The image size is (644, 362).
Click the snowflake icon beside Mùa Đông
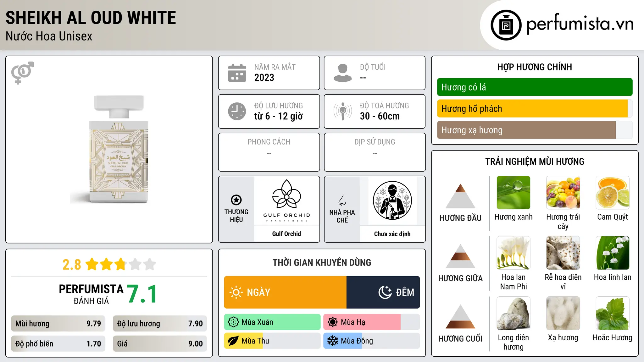coord(333,341)
